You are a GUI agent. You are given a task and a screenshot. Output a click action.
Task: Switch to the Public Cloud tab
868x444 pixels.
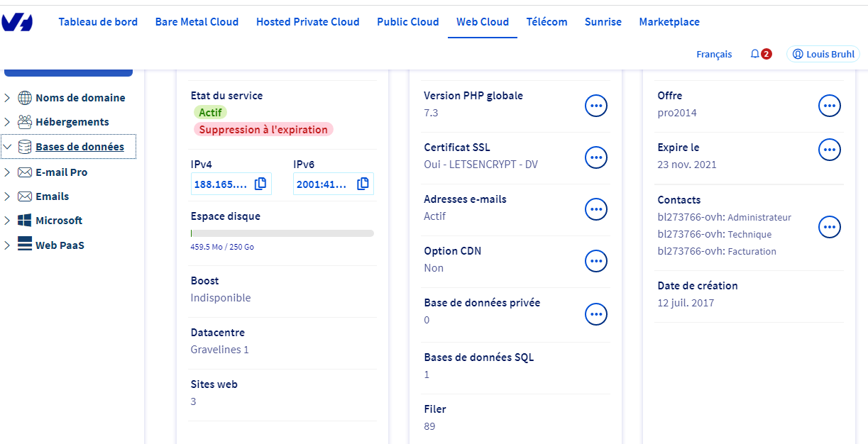tap(407, 22)
